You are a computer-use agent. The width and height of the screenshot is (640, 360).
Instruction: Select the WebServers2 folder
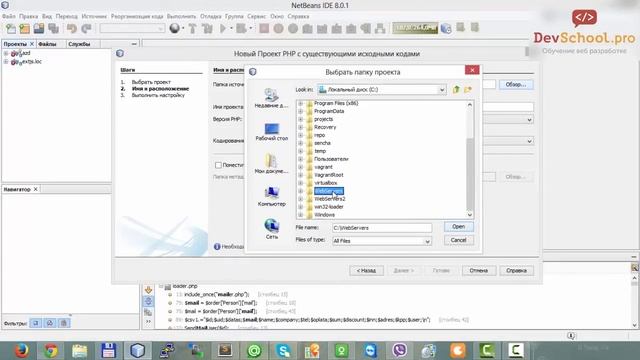click(x=329, y=199)
